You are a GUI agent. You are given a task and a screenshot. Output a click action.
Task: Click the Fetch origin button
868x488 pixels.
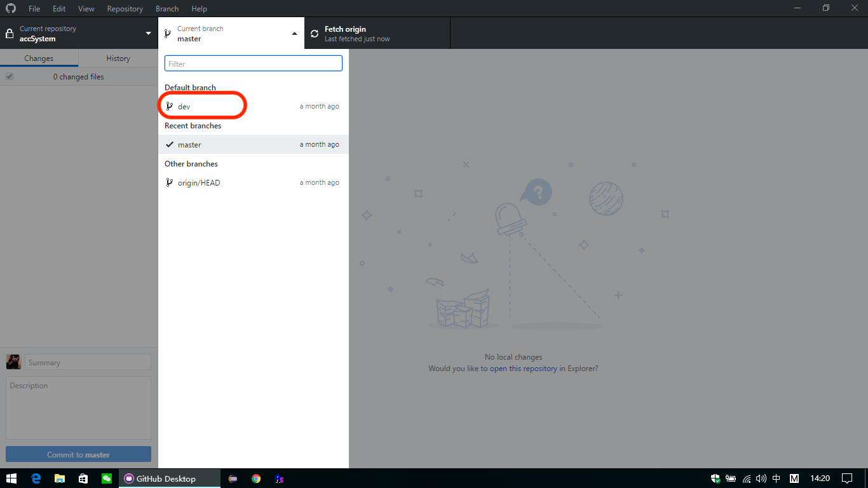(377, 33)
